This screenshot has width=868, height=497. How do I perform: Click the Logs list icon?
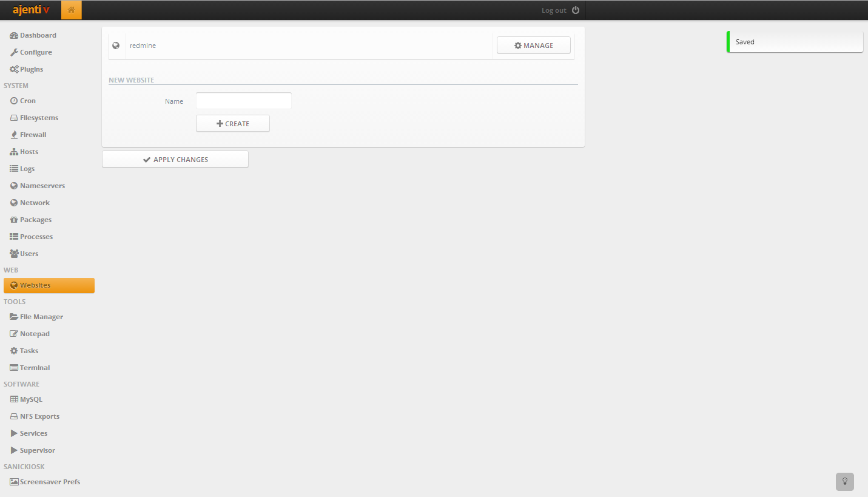pyautogui.click(x=14, y=169)
